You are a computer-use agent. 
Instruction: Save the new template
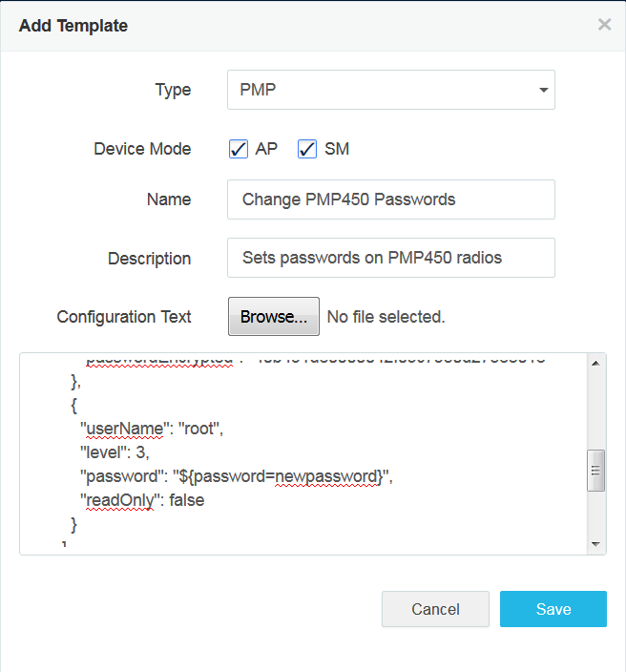coord(553,609)
